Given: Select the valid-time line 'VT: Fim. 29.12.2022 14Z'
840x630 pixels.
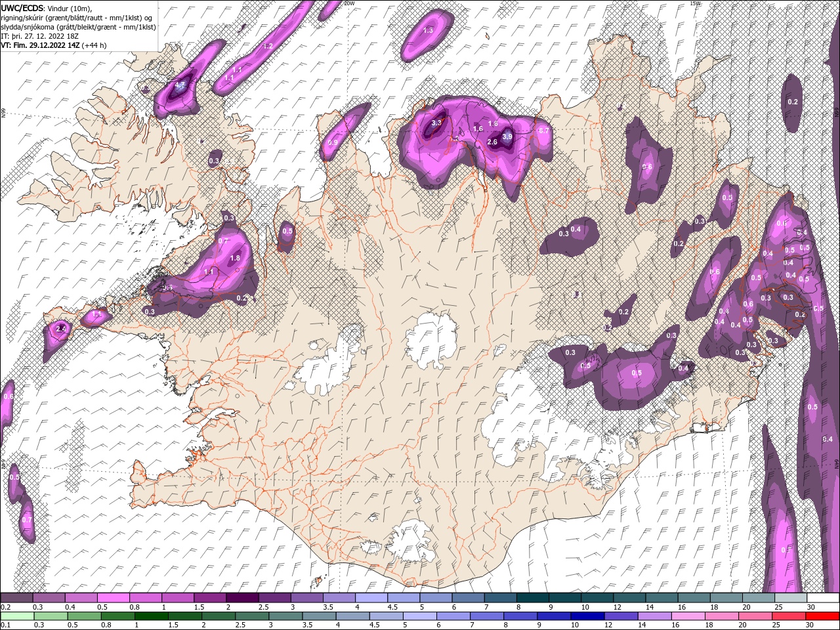Looking at the screenshot, I should 41,45.
